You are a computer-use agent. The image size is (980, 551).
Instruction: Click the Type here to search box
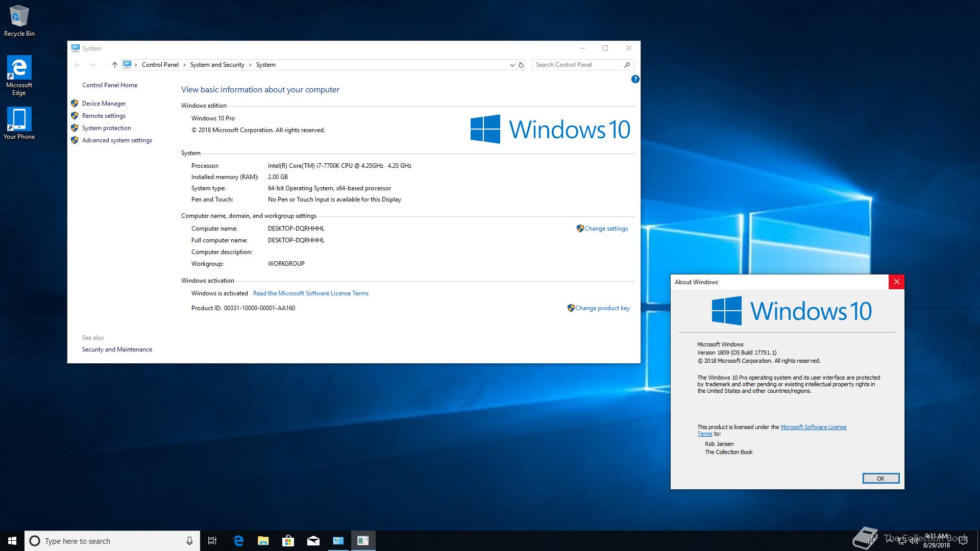[112, 541]
